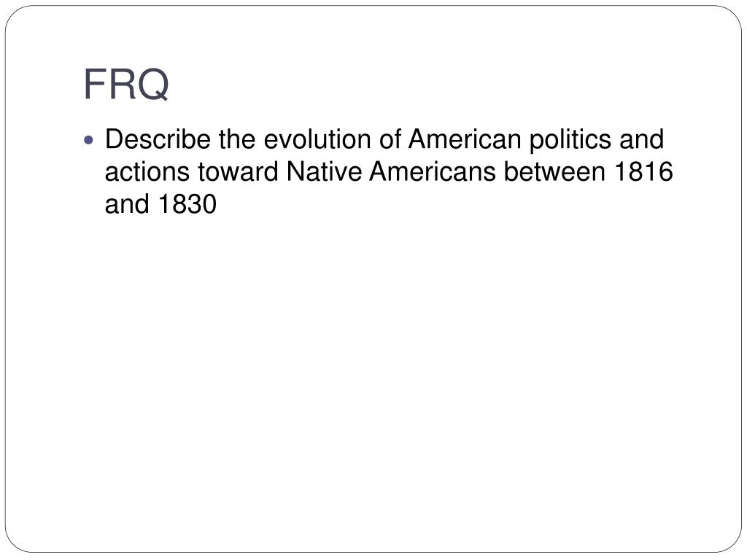Image resolution: width=747 pixels, height=560 pixels.
Task: Click the word toward
Action: click(x=239, y=172)
